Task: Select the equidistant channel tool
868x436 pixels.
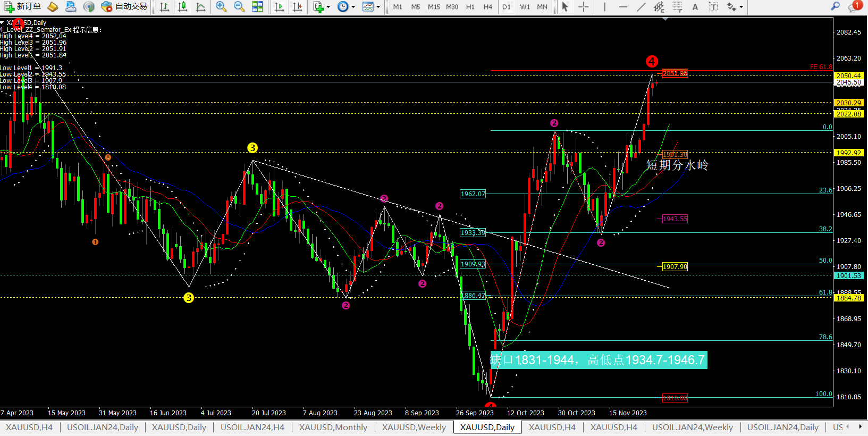Action: coord(659,7)
